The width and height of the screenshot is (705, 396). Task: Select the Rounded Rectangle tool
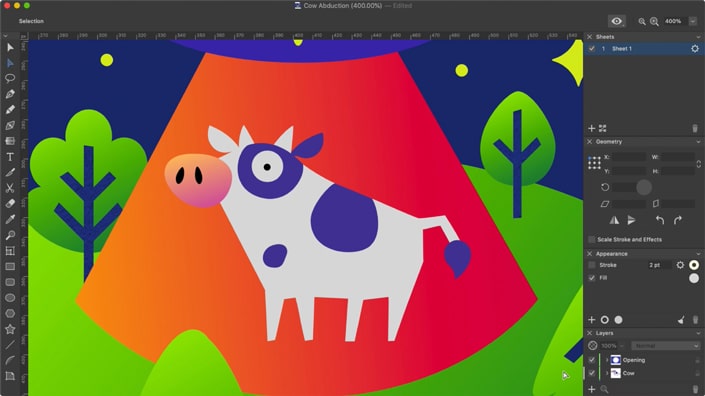point(10,282)
